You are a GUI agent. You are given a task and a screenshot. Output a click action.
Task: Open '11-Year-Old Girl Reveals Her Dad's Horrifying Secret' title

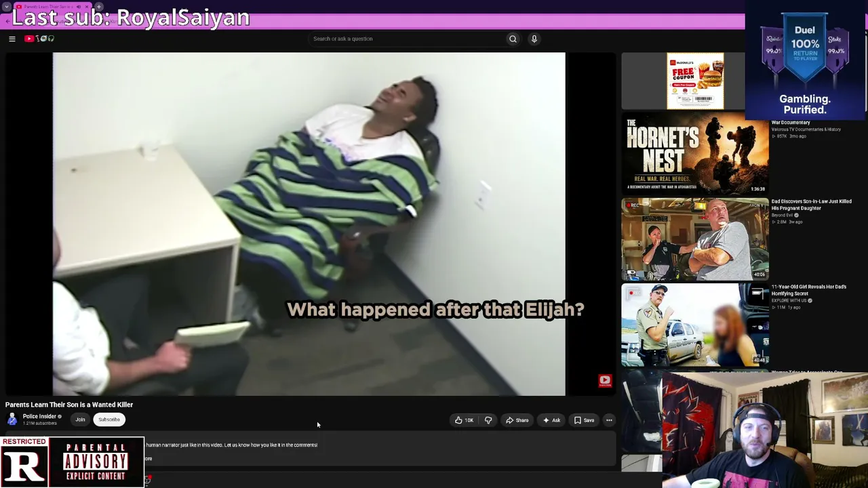(808, 290)
